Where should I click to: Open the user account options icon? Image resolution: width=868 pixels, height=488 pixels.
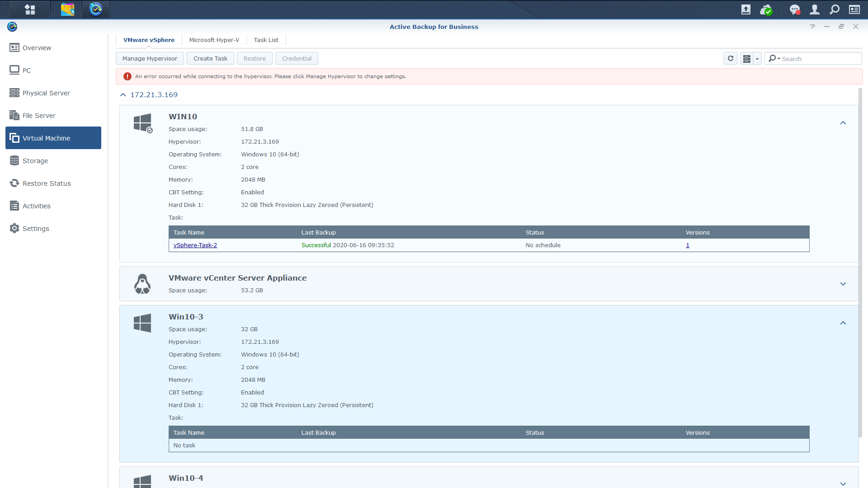[814, 9]
